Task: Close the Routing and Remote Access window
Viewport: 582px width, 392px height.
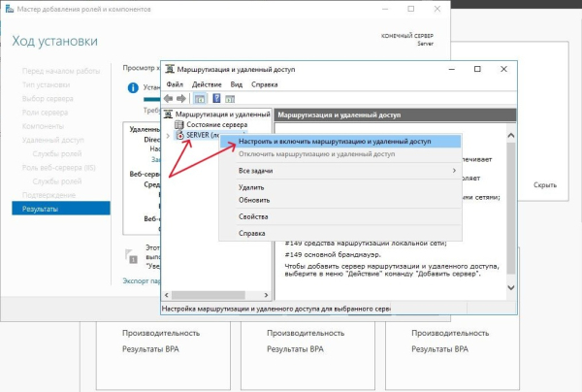Action: point(503,69)
